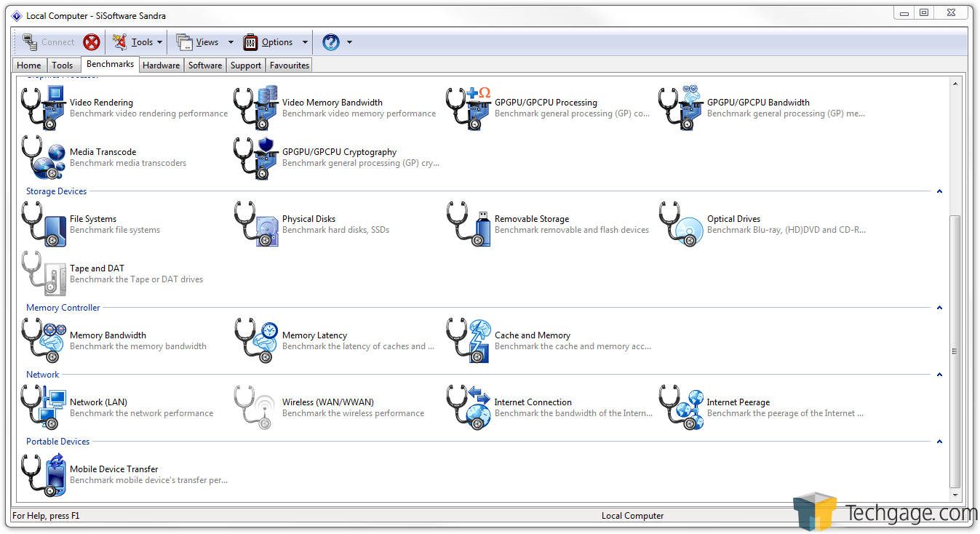Launch the Internet Connection benchmark icon
This screenshot has width=980, height=534.
click(469, 407)
